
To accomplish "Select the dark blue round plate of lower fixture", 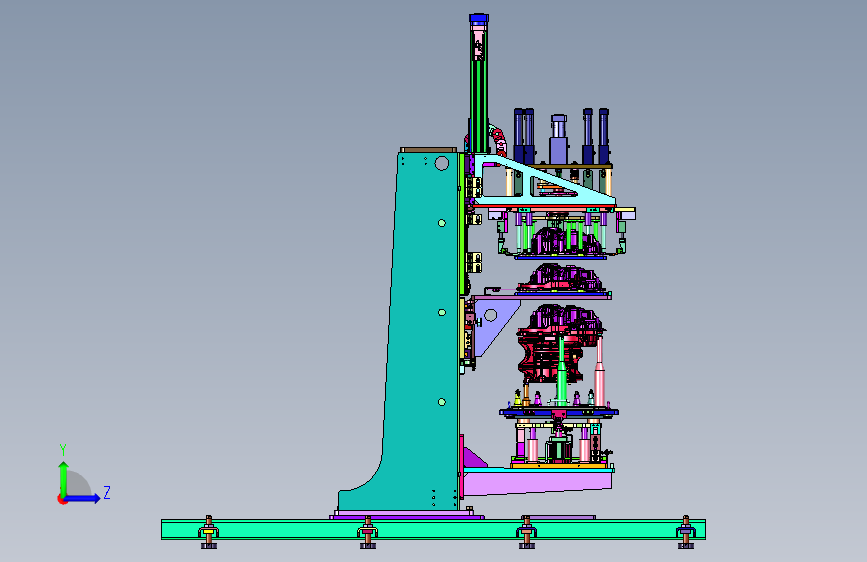I will (559, 412).
